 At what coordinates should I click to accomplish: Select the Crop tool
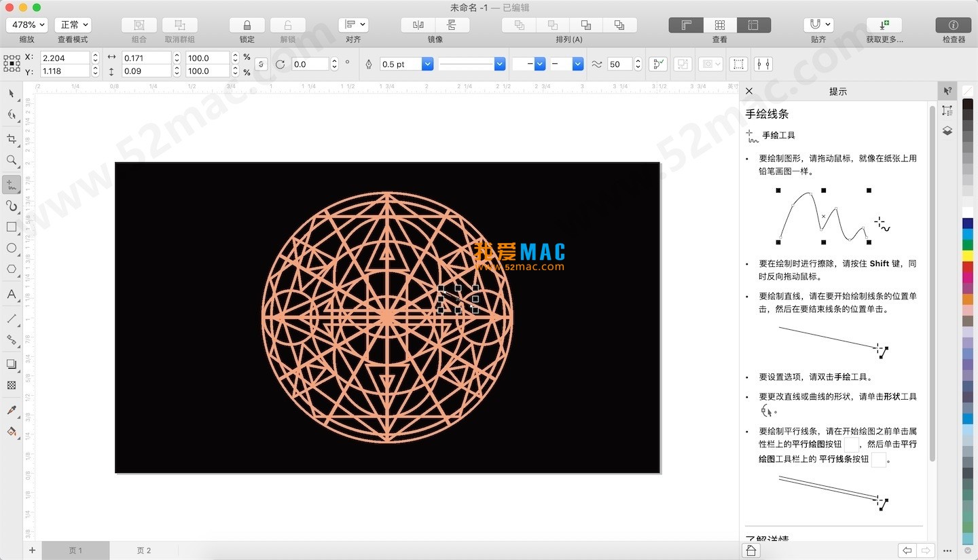pos(12,138)
